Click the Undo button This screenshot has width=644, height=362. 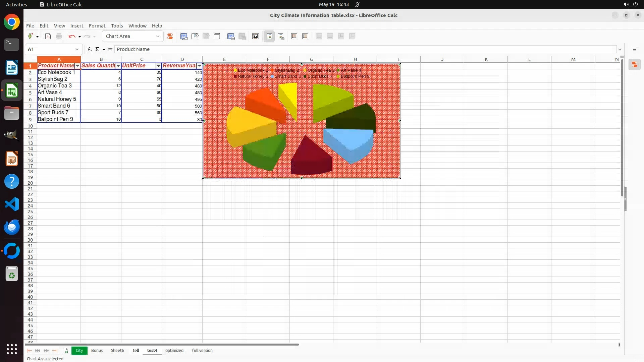click(x=71, y=36)
